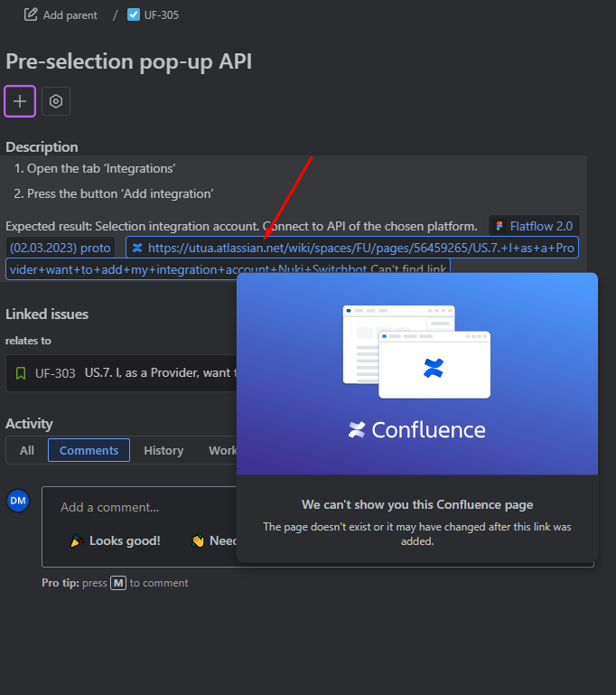
Task: Focus the Add a comment field
Action: point(110,507)
